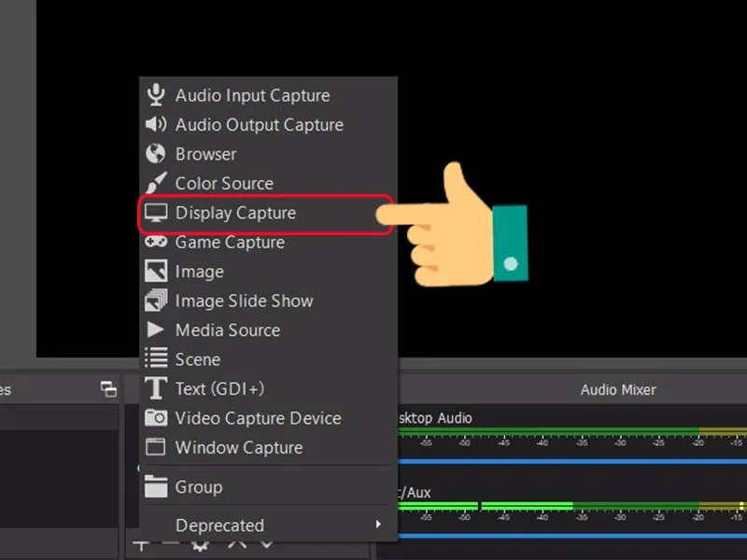
Task: Click the gamepad icon beside Game Capture
Action: 155,242
